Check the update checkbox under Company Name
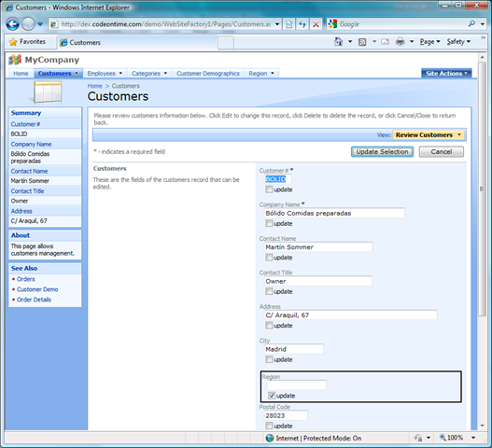The width and height of the screenshot is (492, 448). 269,223
